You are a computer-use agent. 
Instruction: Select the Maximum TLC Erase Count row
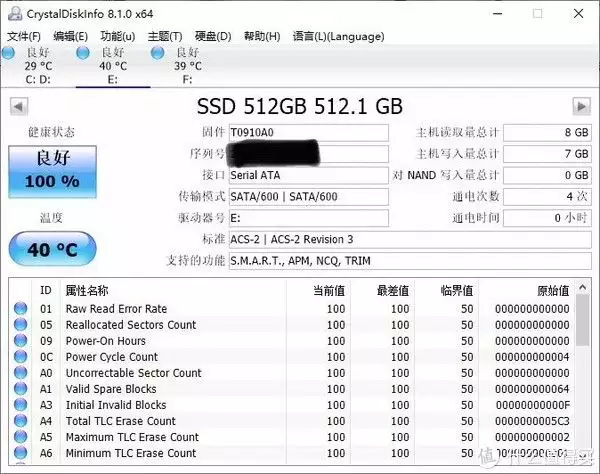coord(292,437)
